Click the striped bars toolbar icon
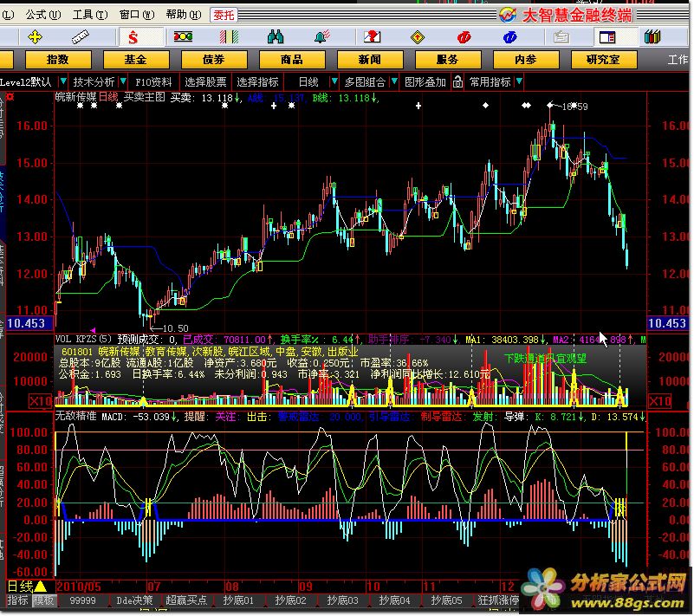 pos(230,37)
